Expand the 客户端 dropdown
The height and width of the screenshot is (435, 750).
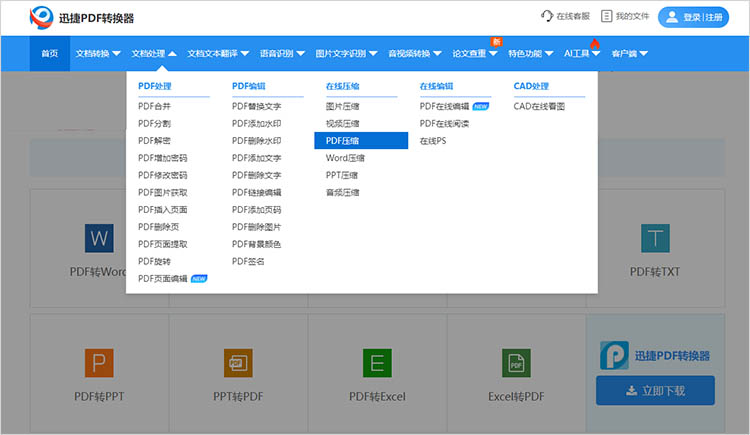coord(629,54)
